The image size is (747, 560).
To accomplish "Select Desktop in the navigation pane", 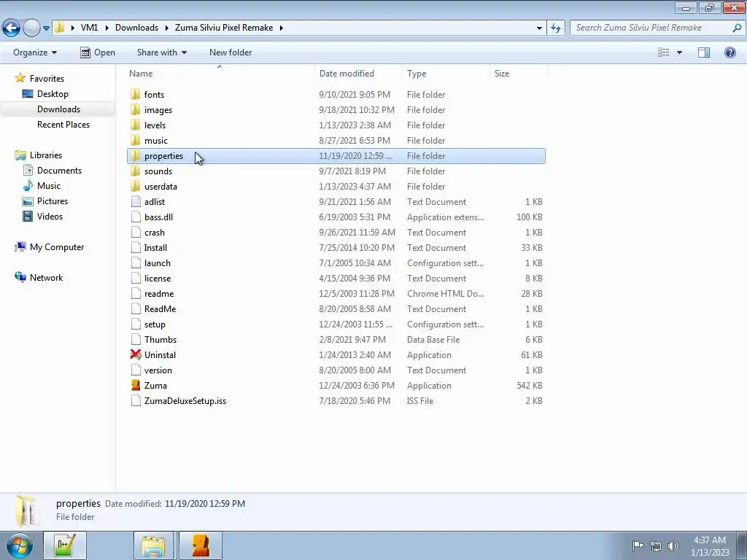I will 53,94.
